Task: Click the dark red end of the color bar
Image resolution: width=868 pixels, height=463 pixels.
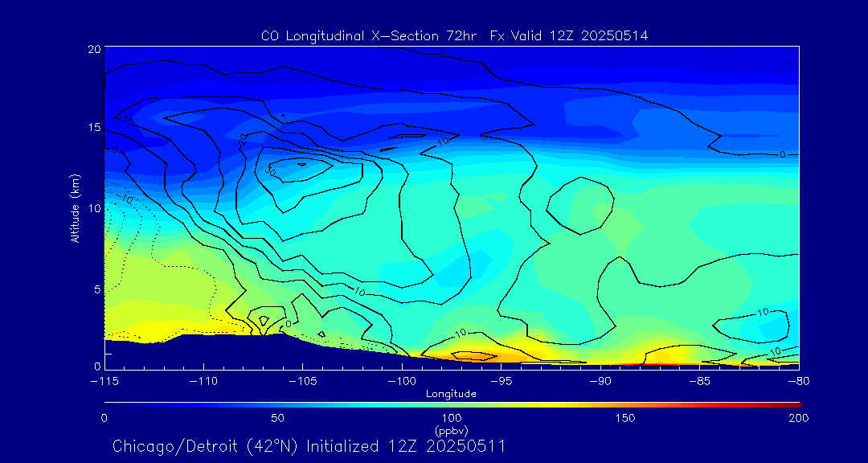Action: coord(794,405)
